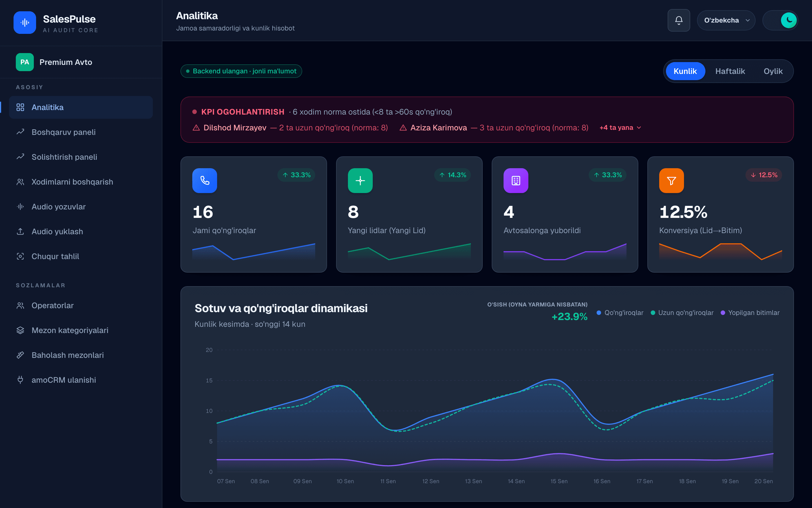Click the orange funnel icon on conversion card
Viewport: 812px width, 508px height.
[671, 180]
